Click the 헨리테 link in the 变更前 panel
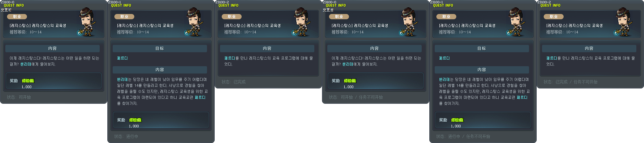This screenshot has width=644, height=143. pyautogui.click(x=26, y=64)
